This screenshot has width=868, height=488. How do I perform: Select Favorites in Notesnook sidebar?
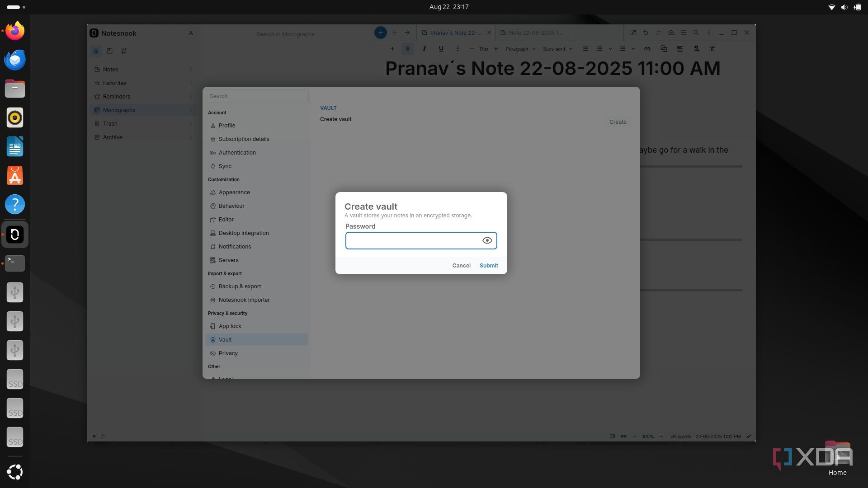(143, 83)
